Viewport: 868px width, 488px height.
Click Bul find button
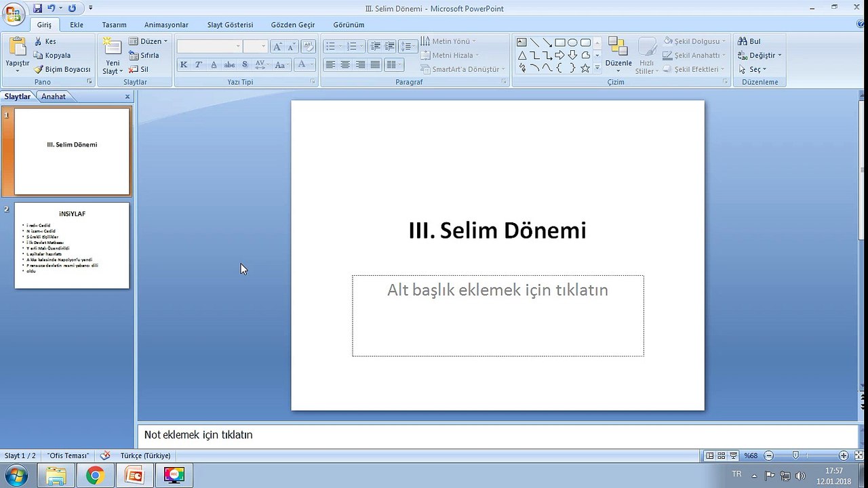pos(749,41)
